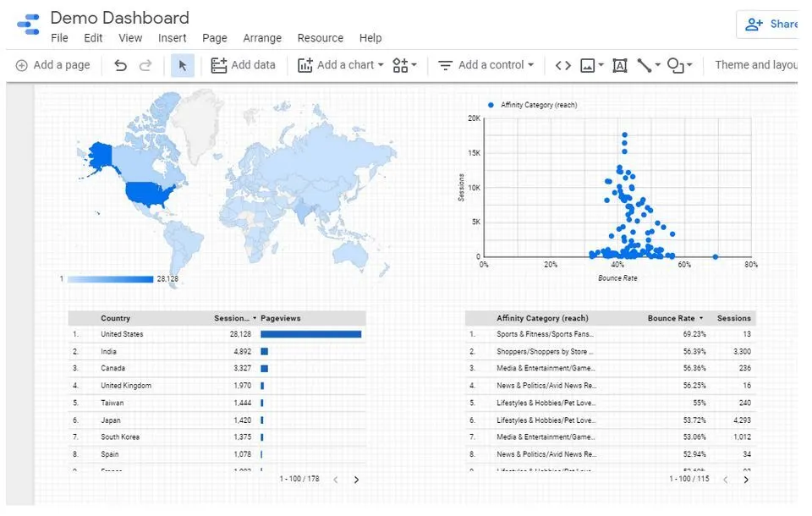This screenshot has width=812, height=516.
Task: Open the Resource menu
Action: point(320,38)
